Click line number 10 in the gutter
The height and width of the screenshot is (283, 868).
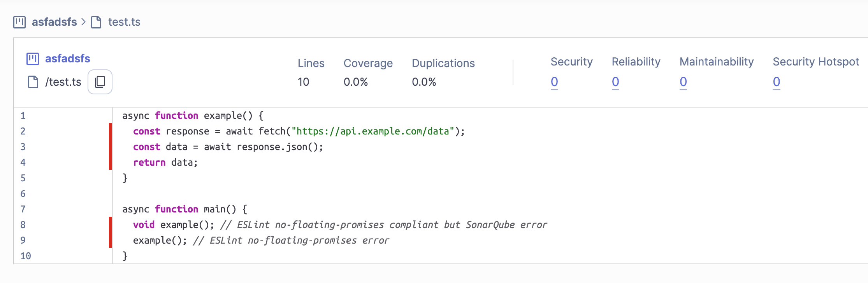[26, 256]
